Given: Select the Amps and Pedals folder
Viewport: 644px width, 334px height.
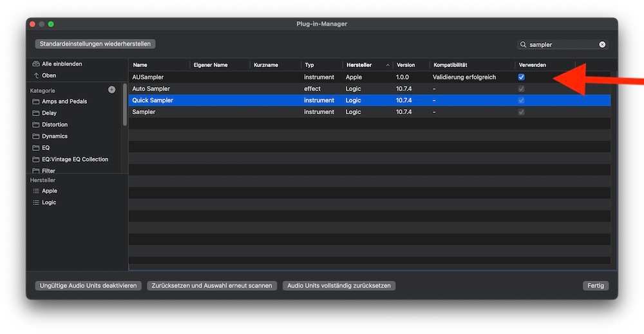Looking at the screenshot, I should coord(64,102).
